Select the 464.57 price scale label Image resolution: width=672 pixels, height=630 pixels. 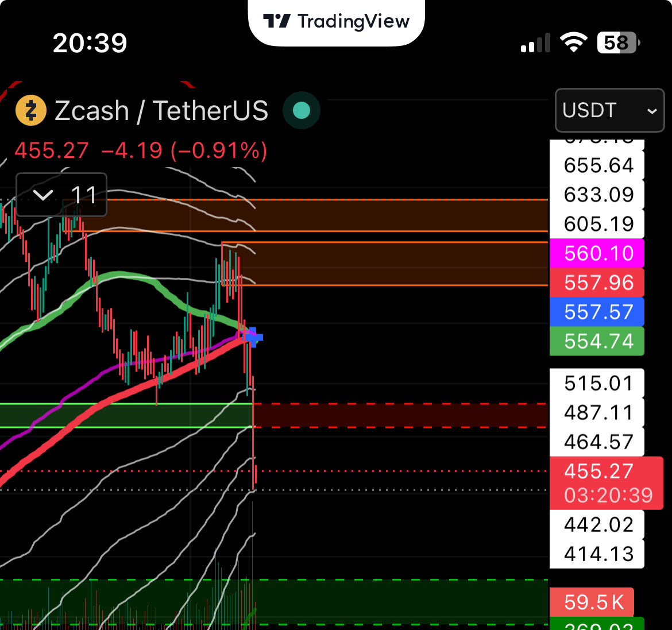point(597,442)
